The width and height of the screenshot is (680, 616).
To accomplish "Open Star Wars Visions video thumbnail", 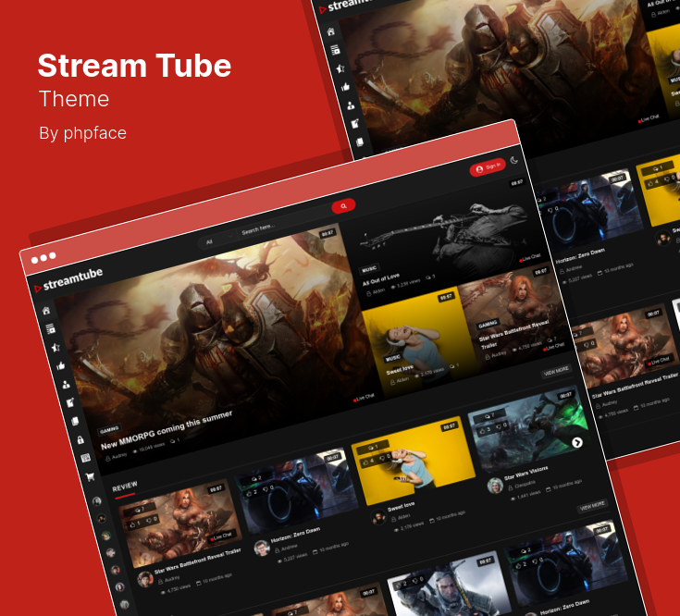I will (528, 428).
